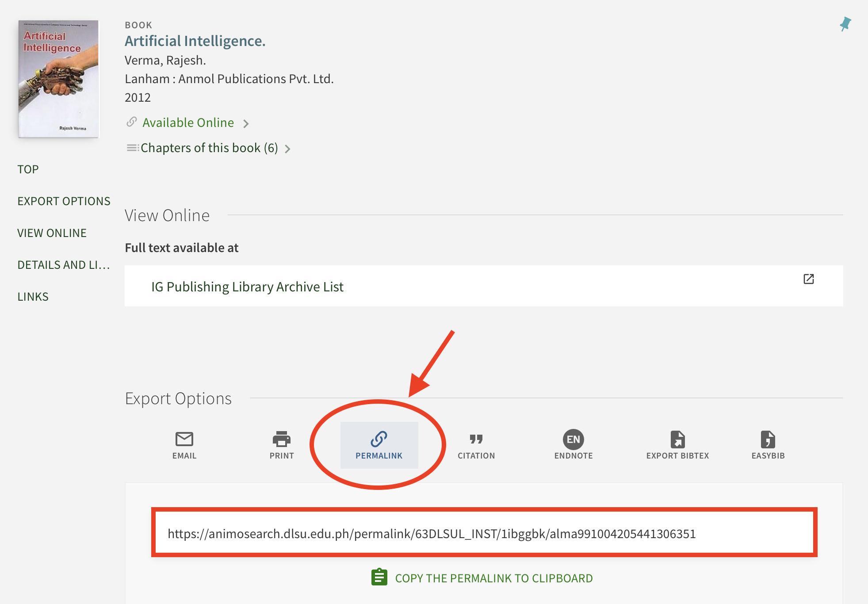This screenshot has width=868, height=604.
Task: Open IG Publishing Library Archive List link
Action: 247,287
